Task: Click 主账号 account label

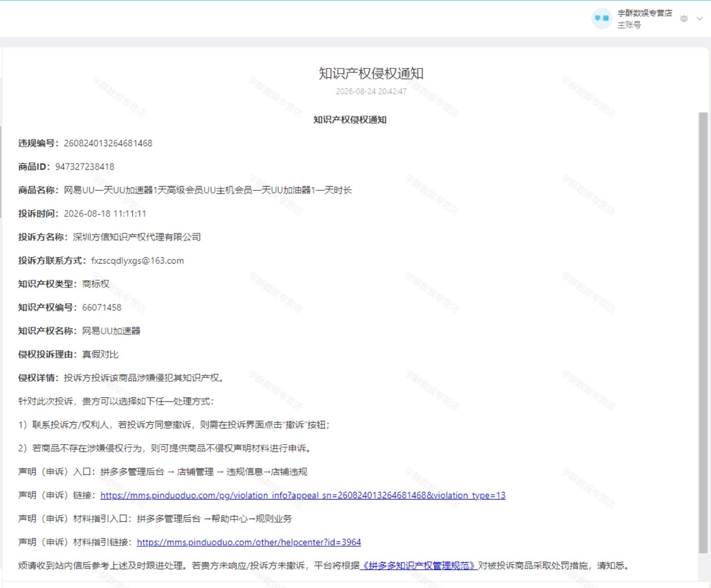Action: pyautogui.click(x=629, y=25)
